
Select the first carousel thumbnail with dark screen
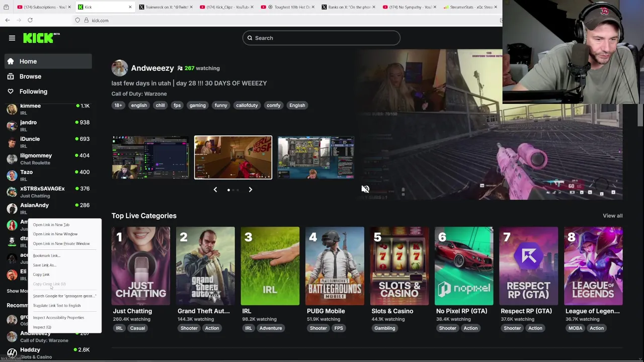(x=150, y=157)
